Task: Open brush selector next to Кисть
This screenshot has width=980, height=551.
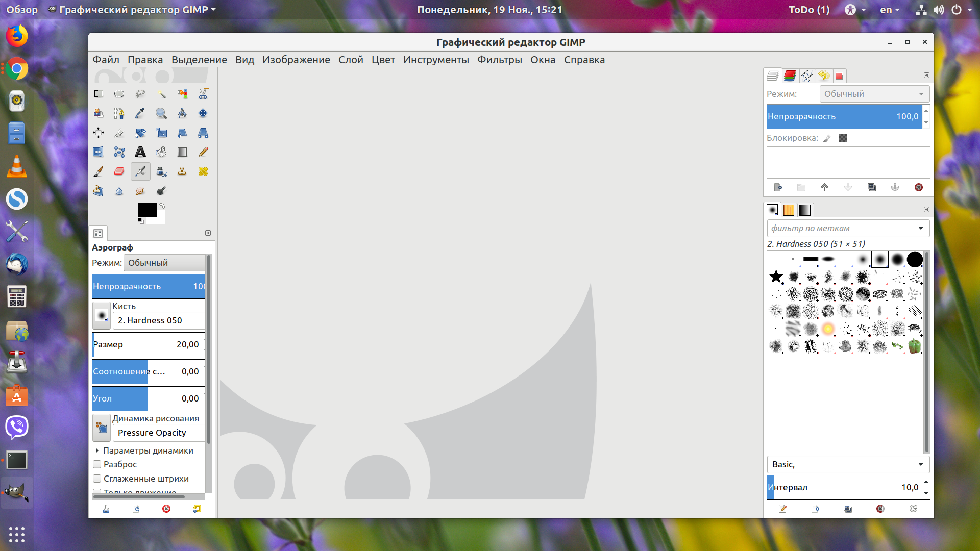Action: click(x=102, y=315)
